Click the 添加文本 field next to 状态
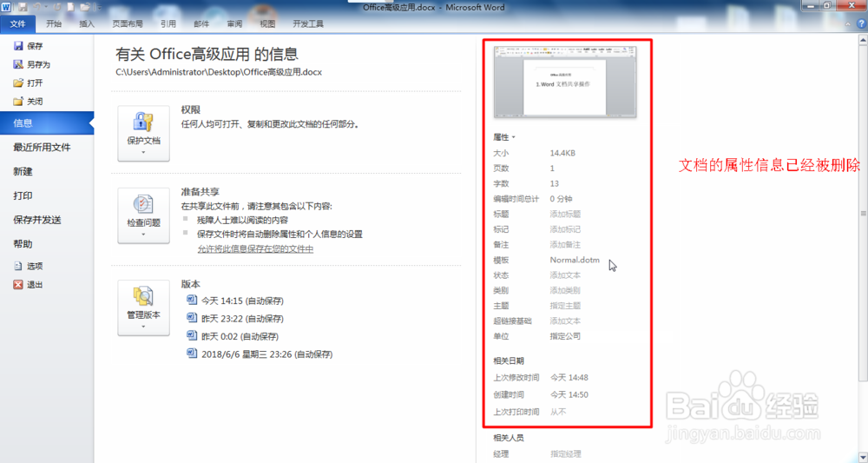868x463 pixels. click(x=565, y=275)
